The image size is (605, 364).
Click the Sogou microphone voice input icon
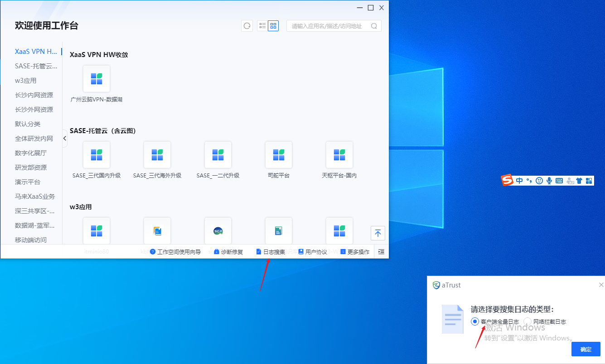click(x=549, y=181)
